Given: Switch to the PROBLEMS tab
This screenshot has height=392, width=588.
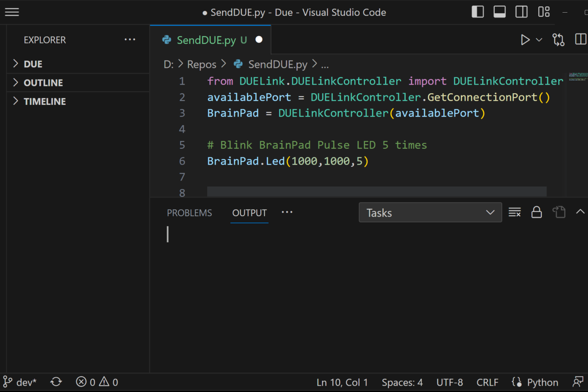Looking at the screenshot, I should point(189,213).
